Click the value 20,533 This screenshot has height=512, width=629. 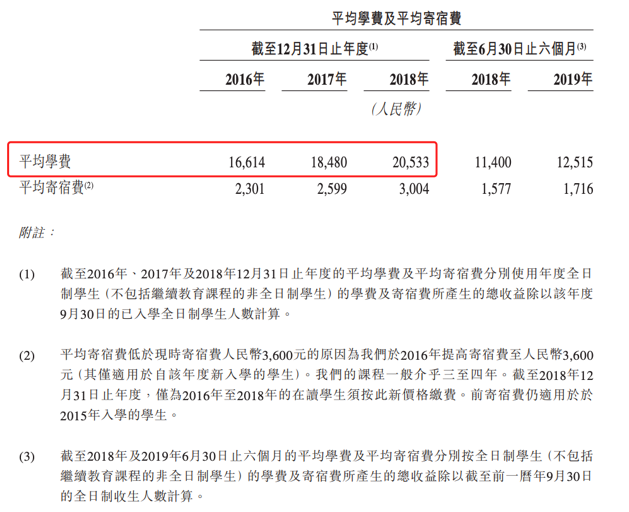411,162
